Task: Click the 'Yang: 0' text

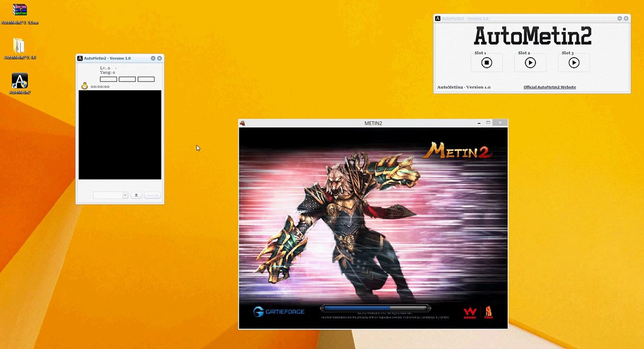Action: coord(107,73)
